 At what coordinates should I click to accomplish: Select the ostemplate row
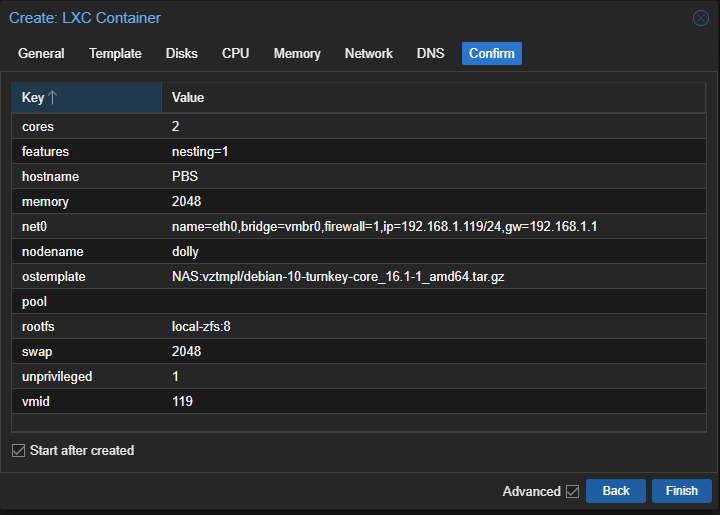359,276
